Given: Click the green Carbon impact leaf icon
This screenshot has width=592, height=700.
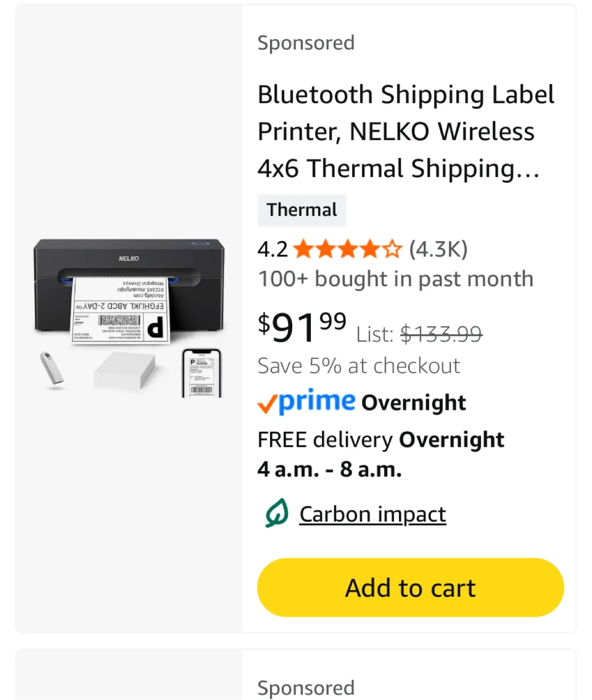Looking at the screenshot, I should [x=277, y=513].
